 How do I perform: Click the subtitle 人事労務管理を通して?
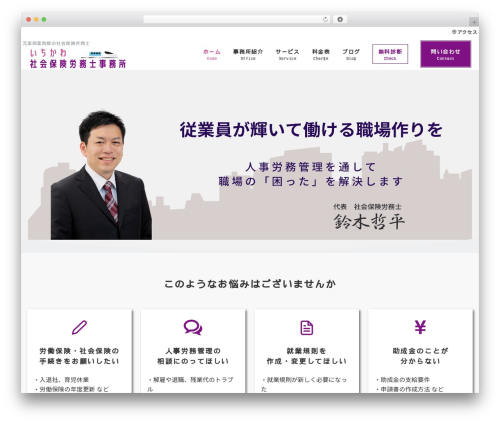[x=311, y=167]
